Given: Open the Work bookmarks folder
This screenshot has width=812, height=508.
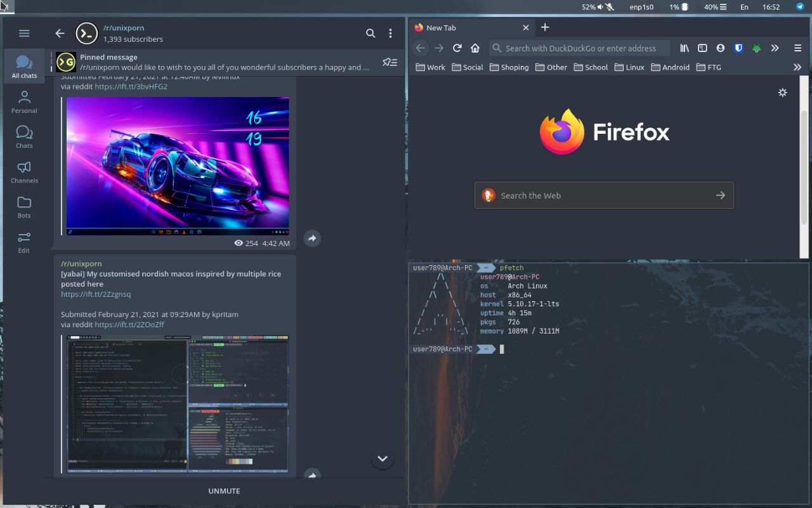Looking at the screenshot, I should point(430,67).
